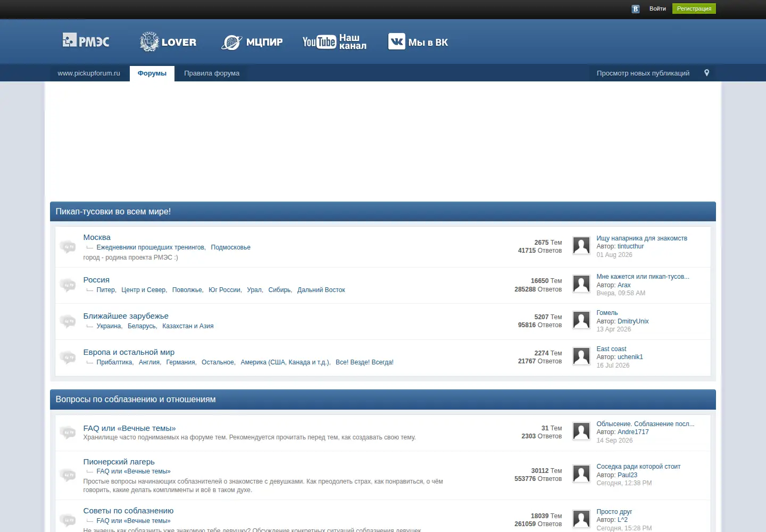Open the www.pickupforum.ru tab
766x532 pixels.
pos(89,73)
